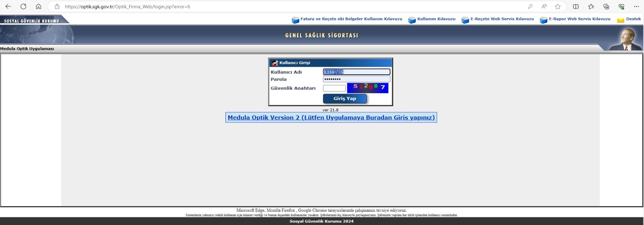The width and height of the screenshot is (644, 225).
Task: Open Fatura ve Reçete eki Belgeler Kılavuzu
Action: tap(351, 19)
